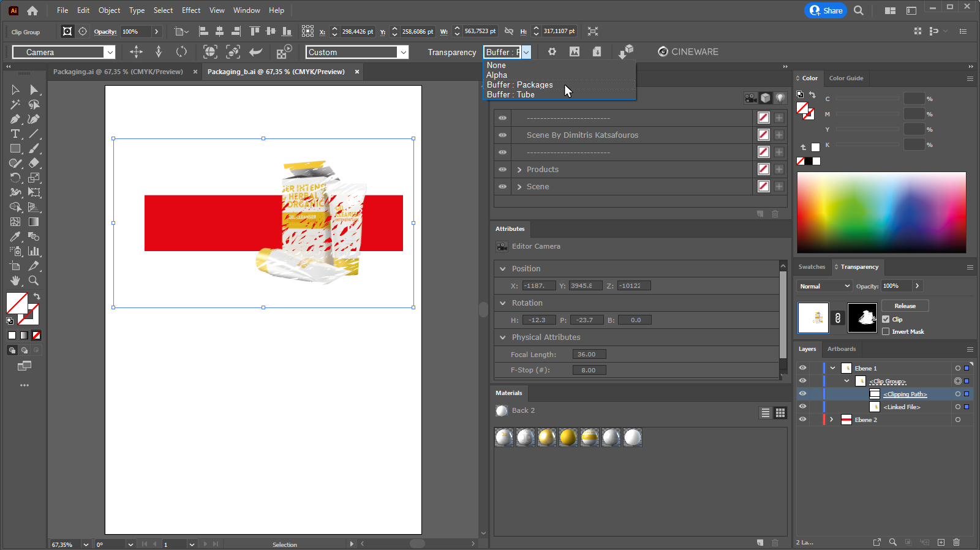Open the Window menu
This screenshot has width=980, height=550.
(x=247, y=10)
